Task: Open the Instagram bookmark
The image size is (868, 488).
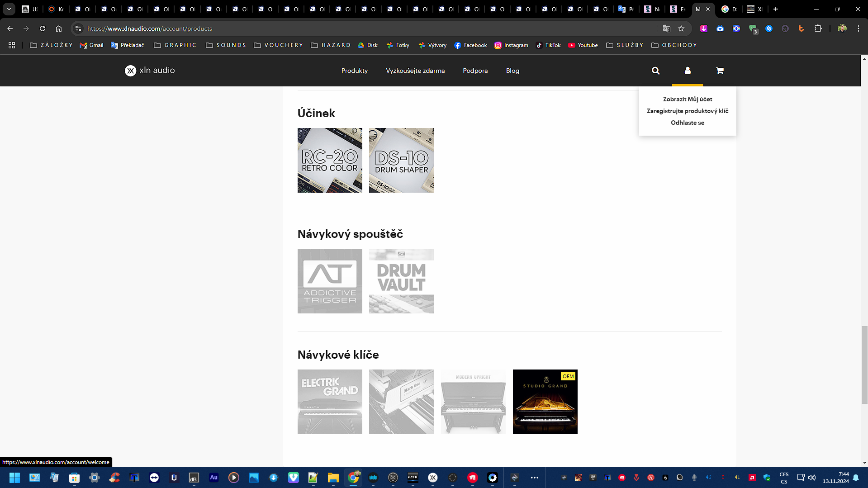Action: pyautogui.click(x=511, y=45)
